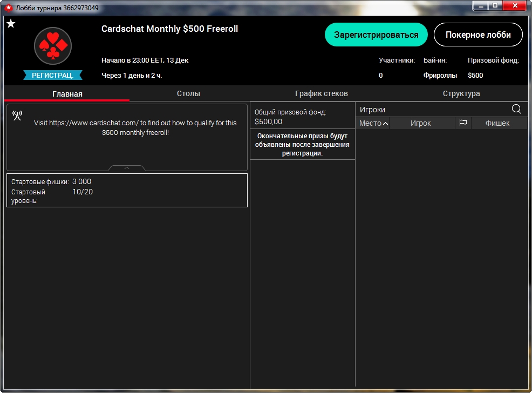Viewport: 532px width, 393px height.
Task: Open the Структура tab
Action: 461,93
